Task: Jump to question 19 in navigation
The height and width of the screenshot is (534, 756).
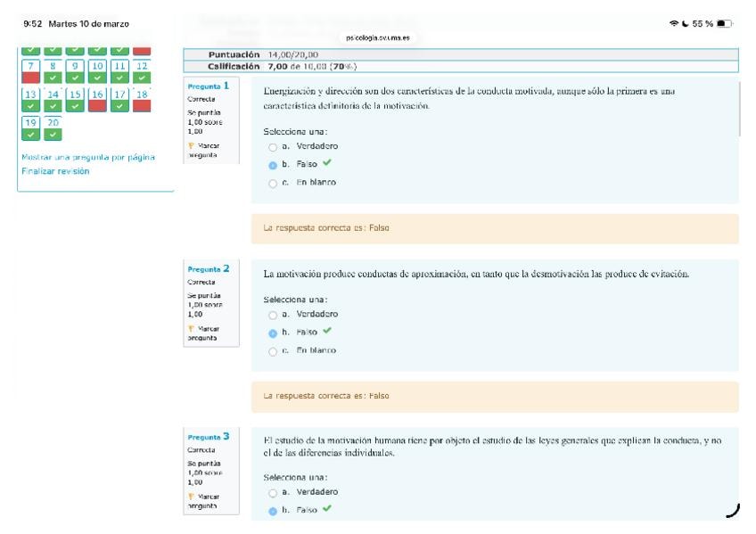Action: pos(30,128)
